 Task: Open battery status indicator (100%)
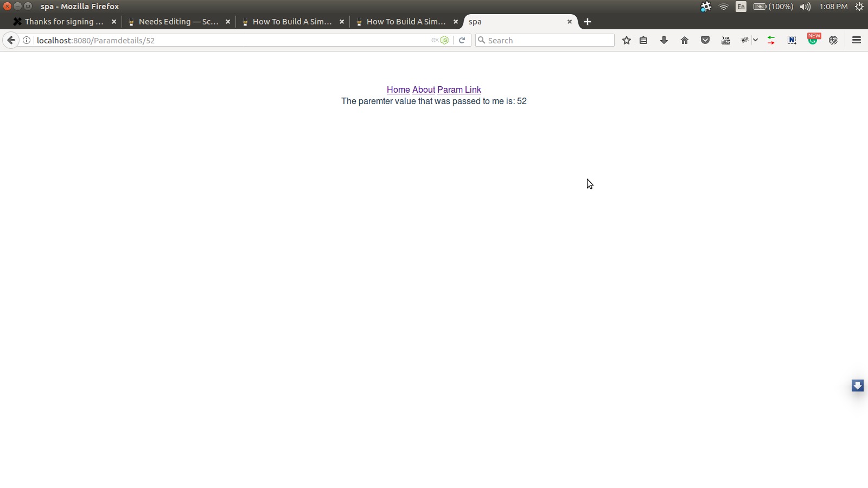pos(773,7)
